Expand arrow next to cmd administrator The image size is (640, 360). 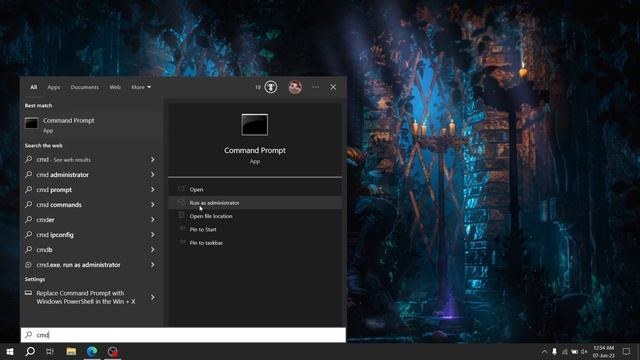pos(152,175)
